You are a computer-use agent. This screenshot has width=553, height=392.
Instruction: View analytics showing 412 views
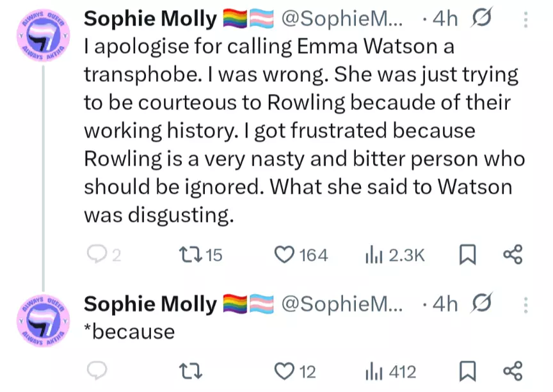[x=390, y=372]
